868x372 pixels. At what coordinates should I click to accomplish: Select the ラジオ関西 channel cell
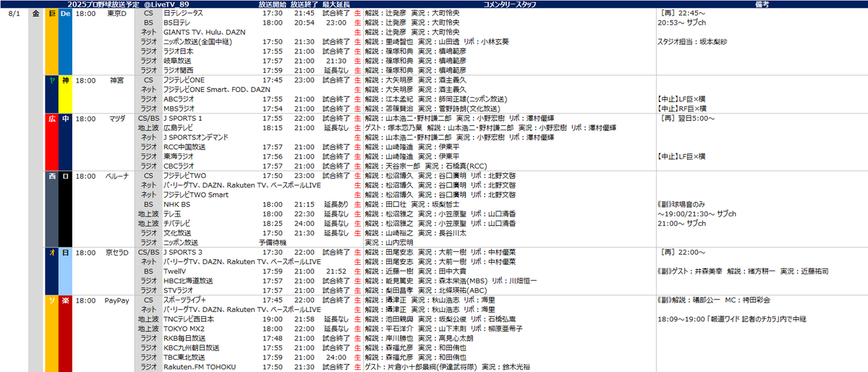coord(179,69)
